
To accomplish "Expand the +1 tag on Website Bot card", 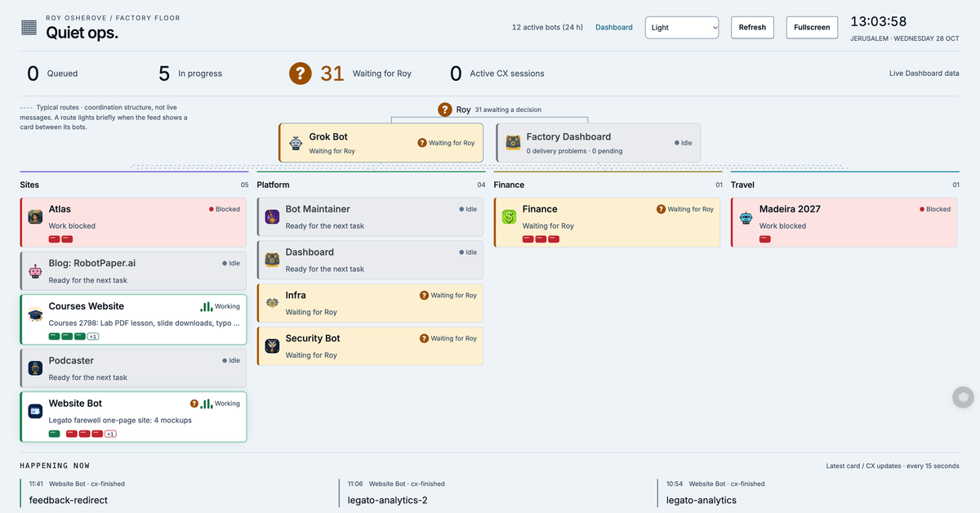I will point(110,434).
